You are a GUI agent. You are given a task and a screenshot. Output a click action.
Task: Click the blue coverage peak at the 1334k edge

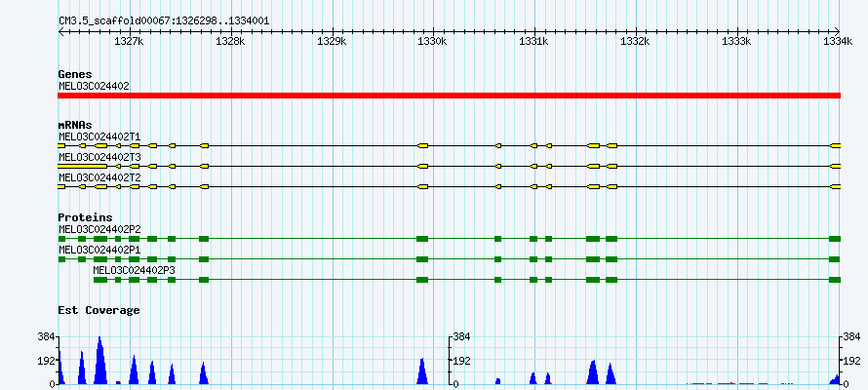pos(834,379)
